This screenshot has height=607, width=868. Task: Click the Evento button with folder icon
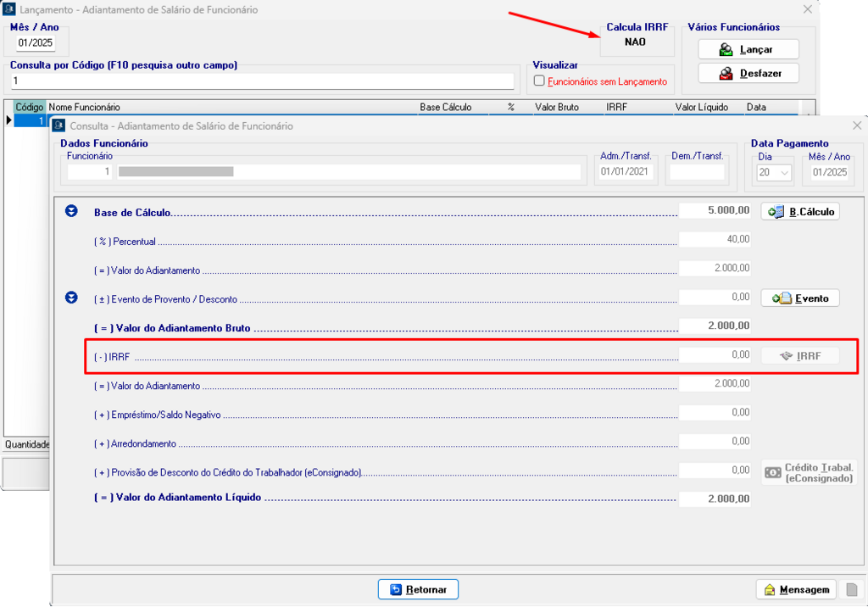pyautogui.click(x=800, y=298)
